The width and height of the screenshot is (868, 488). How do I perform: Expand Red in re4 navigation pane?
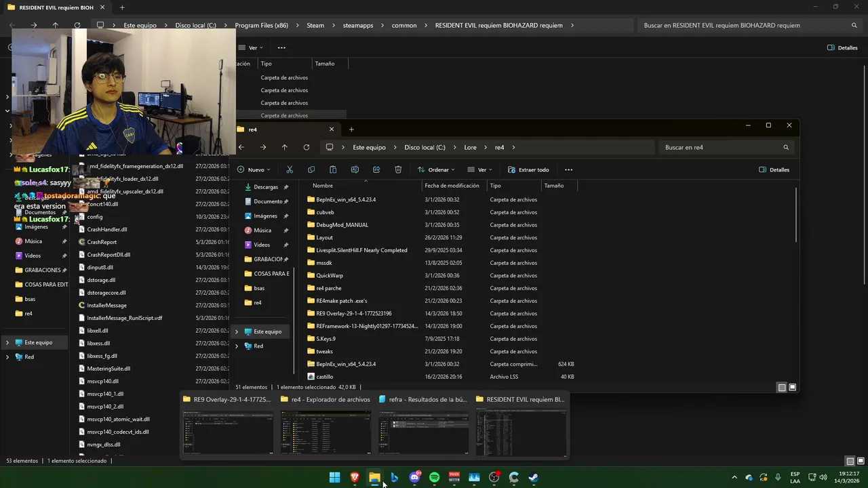pyautogui.click(x=237, y=346)
